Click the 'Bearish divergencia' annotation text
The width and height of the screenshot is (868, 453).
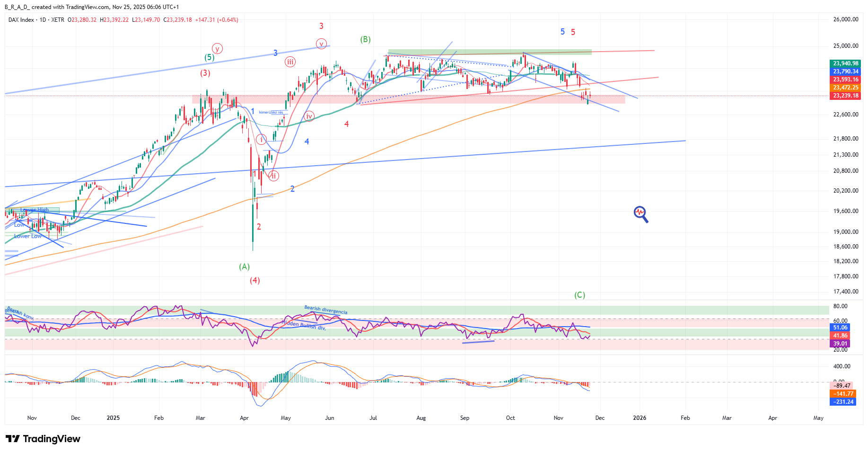click(x=326, y=310)
